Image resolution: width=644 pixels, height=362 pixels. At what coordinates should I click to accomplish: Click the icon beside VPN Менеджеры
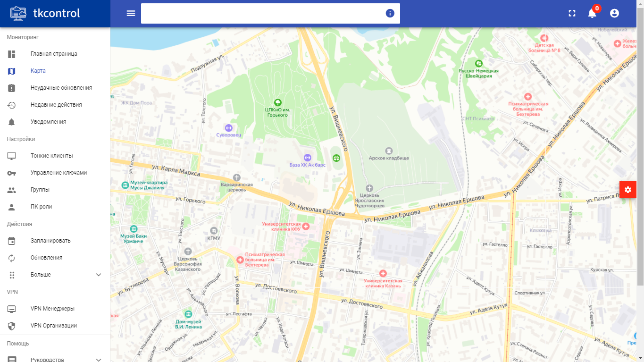click(12, 309)
